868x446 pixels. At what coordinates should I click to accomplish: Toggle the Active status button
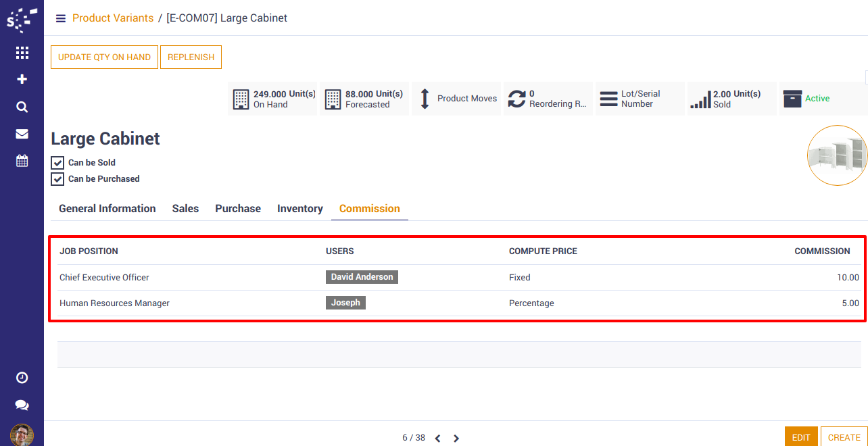(822, 99)
